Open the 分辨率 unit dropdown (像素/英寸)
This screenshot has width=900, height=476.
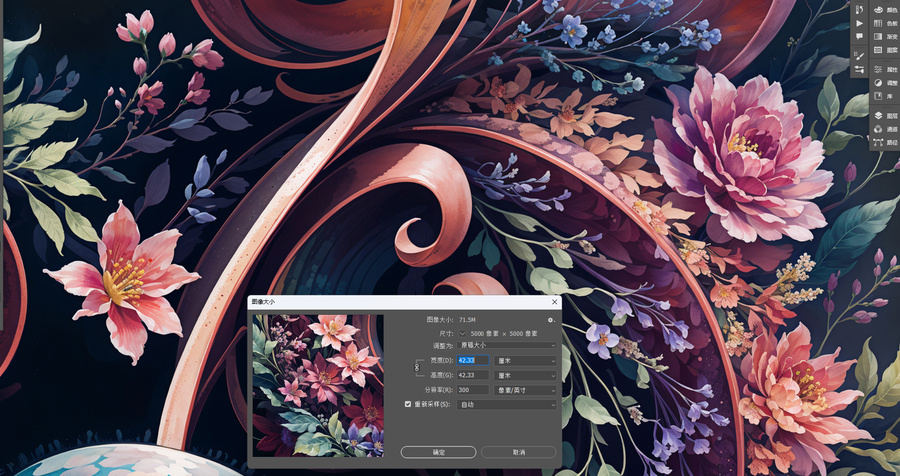point(525,390)
